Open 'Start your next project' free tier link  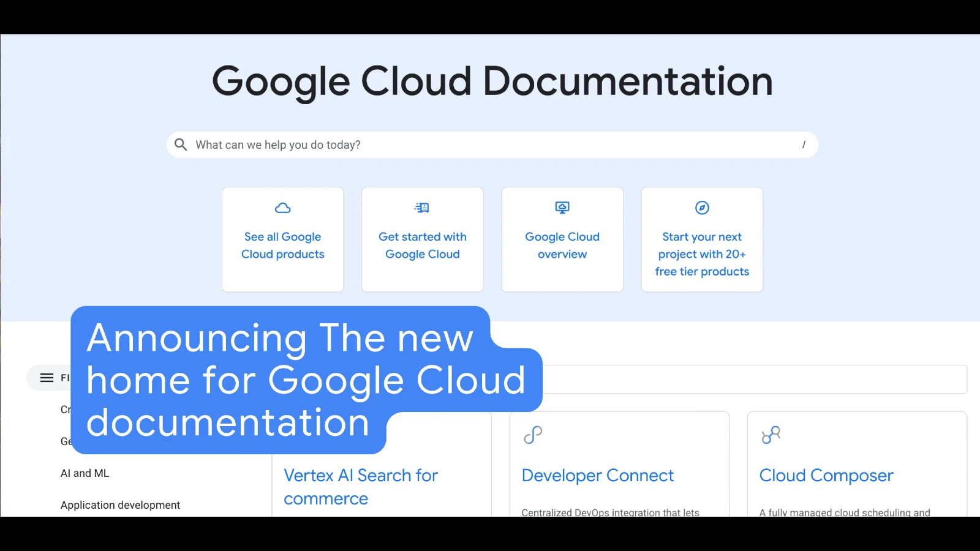pyautogui.click(x=702, y=254)
